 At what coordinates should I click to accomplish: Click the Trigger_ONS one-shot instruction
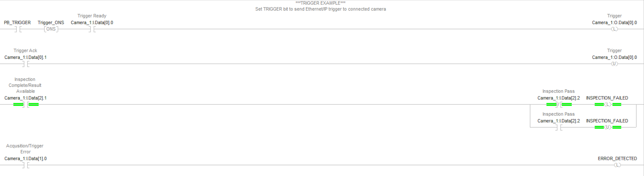(51, 29)
